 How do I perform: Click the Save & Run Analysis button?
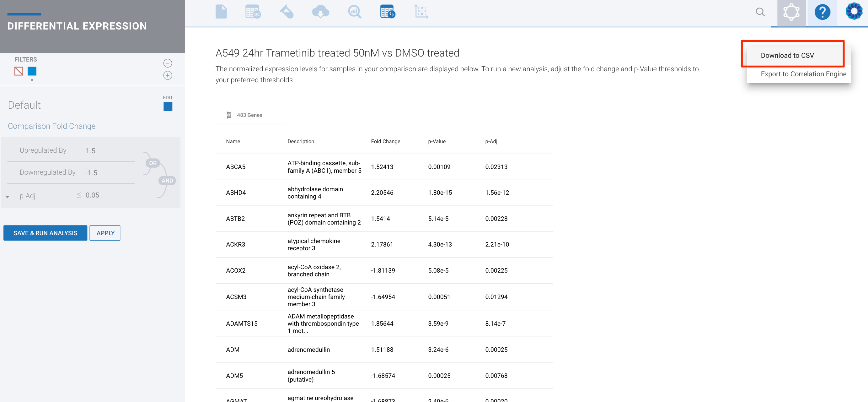[x=45, y=233]
